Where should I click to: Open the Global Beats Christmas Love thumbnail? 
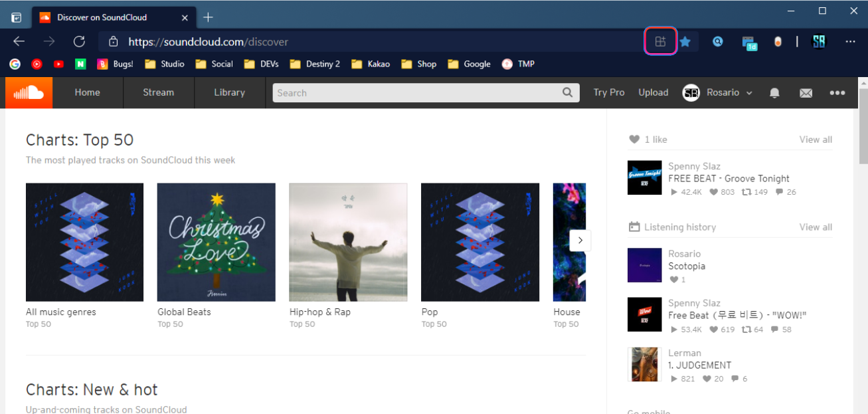click(217, 242)
